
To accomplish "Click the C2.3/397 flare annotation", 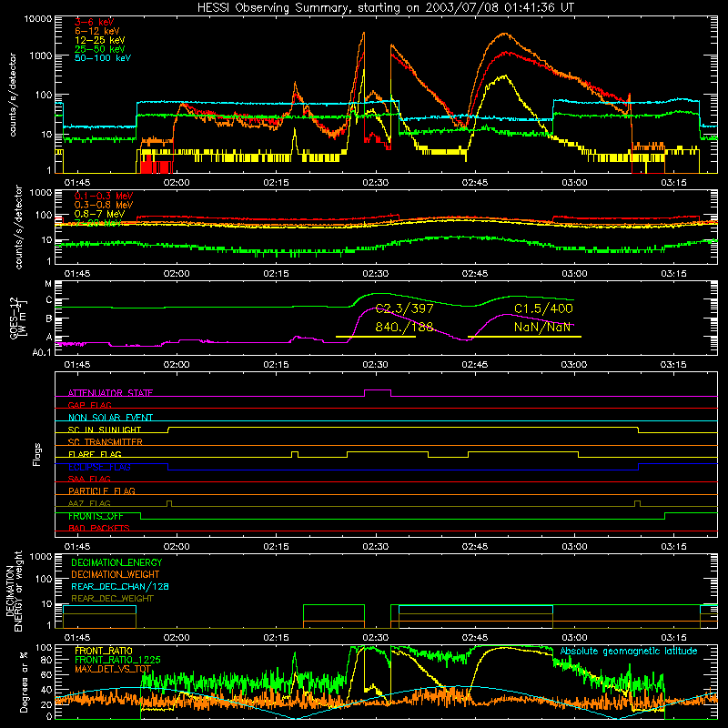I will (x=404, y=308).
